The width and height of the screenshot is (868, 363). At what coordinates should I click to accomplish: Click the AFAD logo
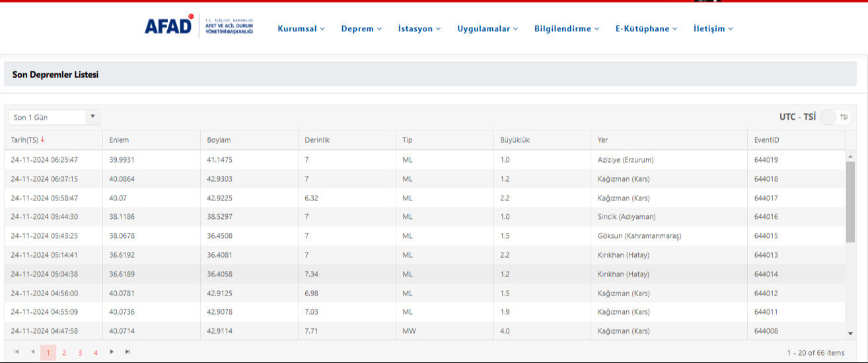168,26
